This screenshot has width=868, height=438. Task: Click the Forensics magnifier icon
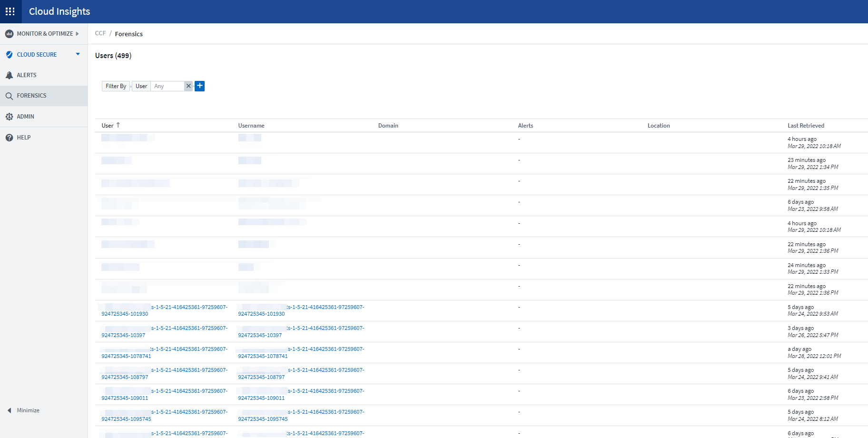click(9, 96)
